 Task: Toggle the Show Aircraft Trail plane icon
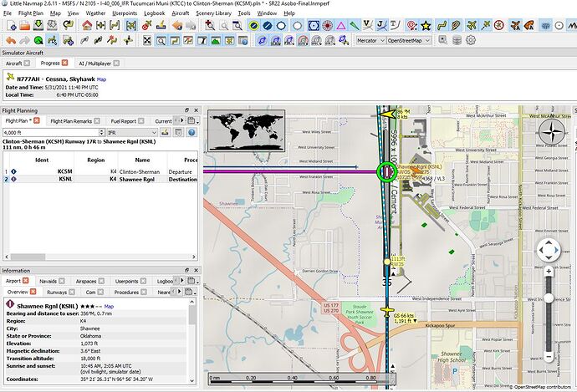486,25
